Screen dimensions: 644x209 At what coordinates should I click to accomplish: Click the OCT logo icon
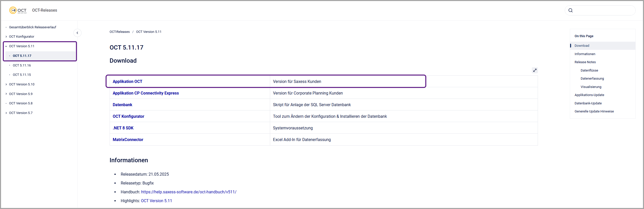(x=18, y=10)
